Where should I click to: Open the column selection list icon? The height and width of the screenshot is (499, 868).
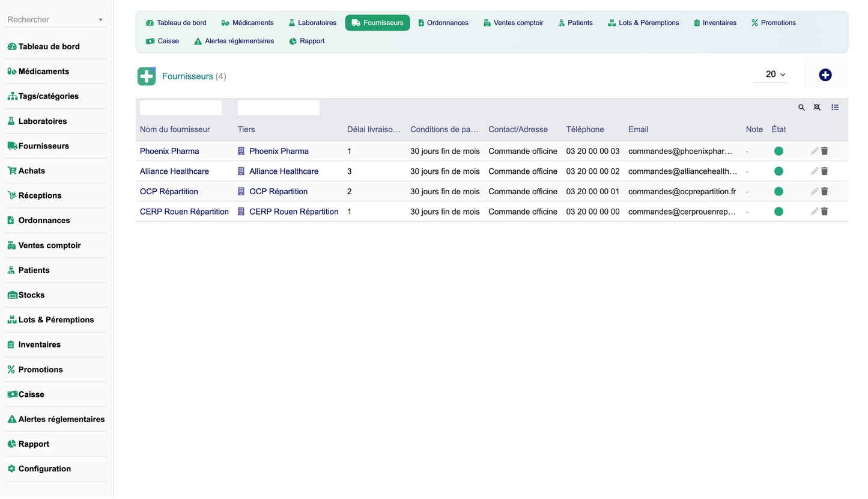point(835,108)
